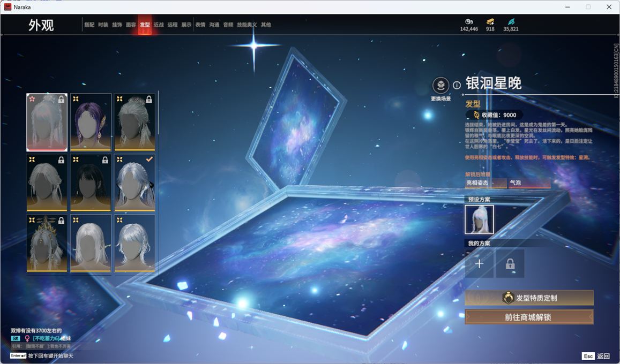Select the straight white bob hairstyle in third row
Viewport: 620px width, 364px height.
point(91,243)
